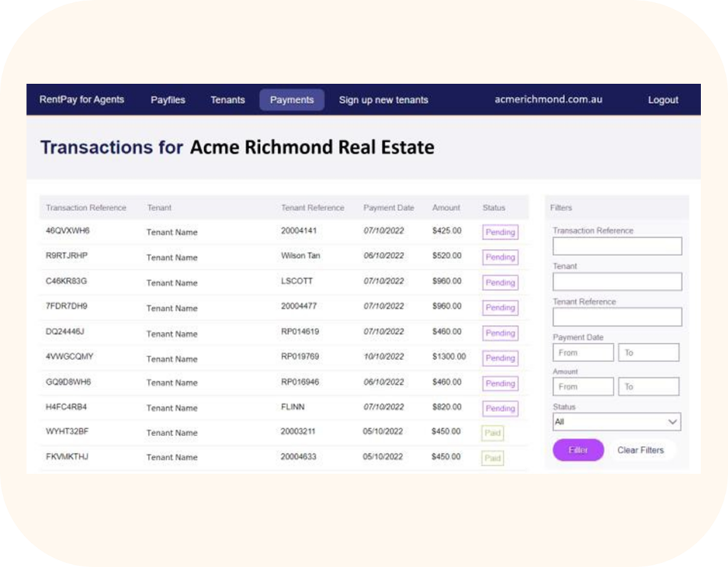
Task: Click the Pending badge for 4VWGCQMY
Action: point(500,358)
